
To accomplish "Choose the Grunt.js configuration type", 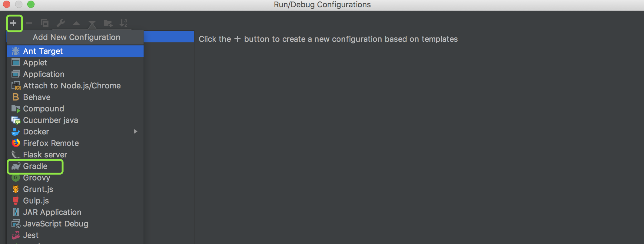I will [x=38, y=189].
